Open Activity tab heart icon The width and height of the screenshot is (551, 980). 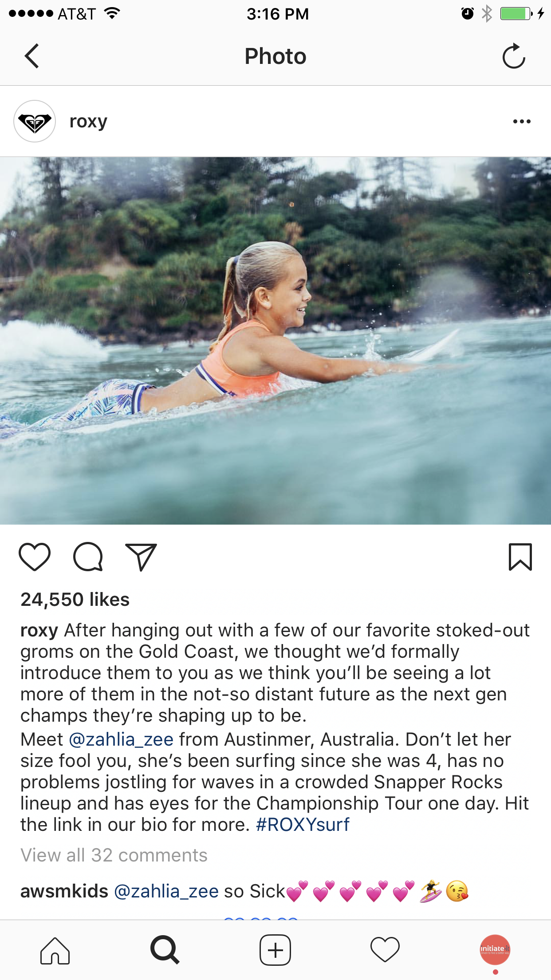[x=385, y=950]
